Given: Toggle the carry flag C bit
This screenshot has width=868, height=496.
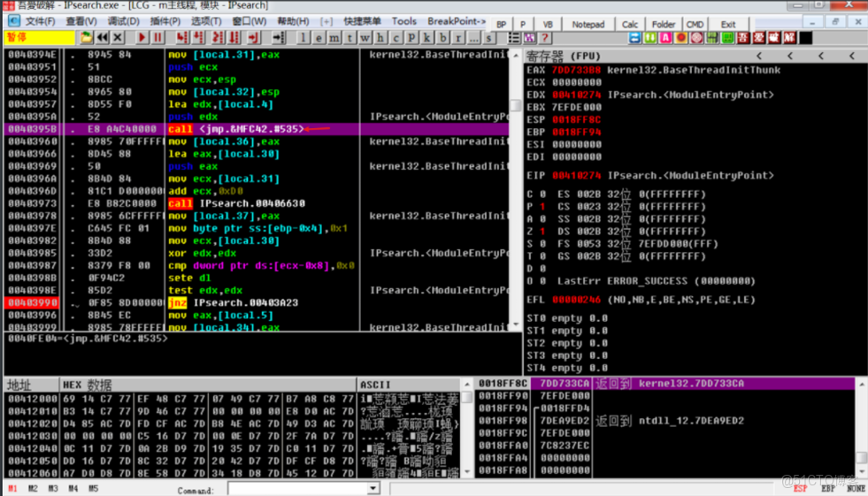Looking at the screenshot, I should [x=541, y=194].
